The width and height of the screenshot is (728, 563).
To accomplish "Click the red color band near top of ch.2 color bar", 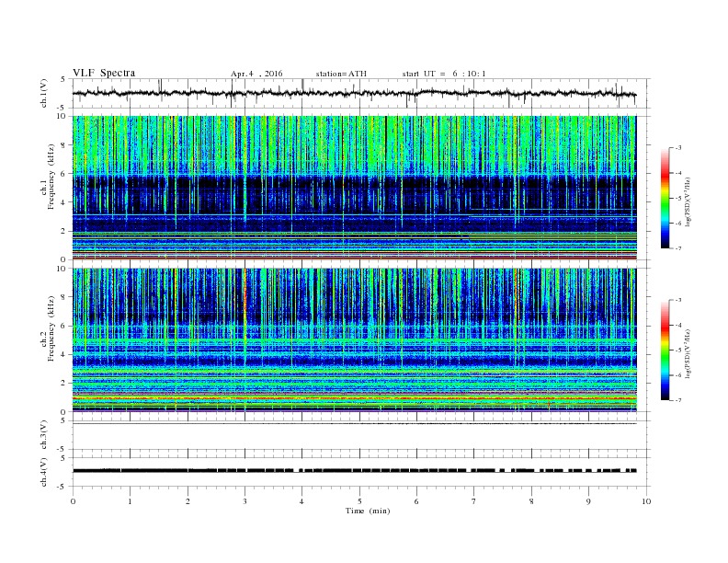I will pos(665,327).
